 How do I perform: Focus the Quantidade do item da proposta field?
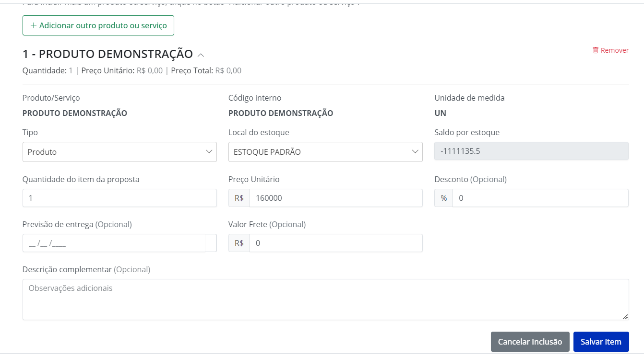point(119,198)
